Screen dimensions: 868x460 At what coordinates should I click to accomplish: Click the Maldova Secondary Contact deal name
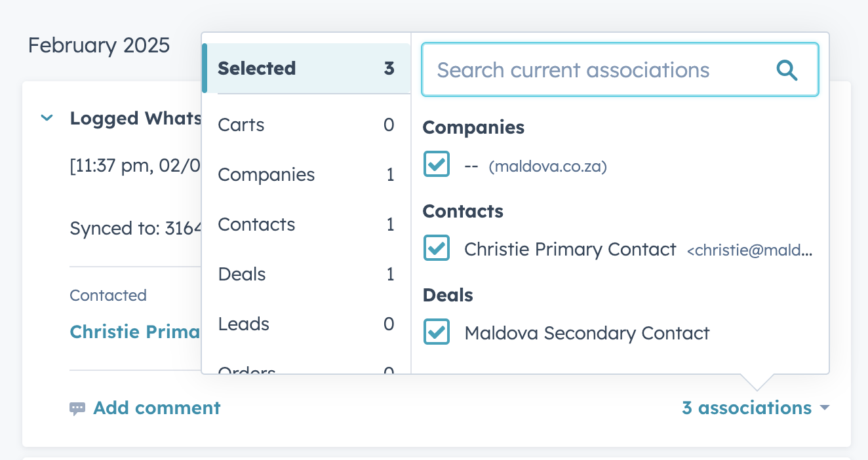[587, 333]
